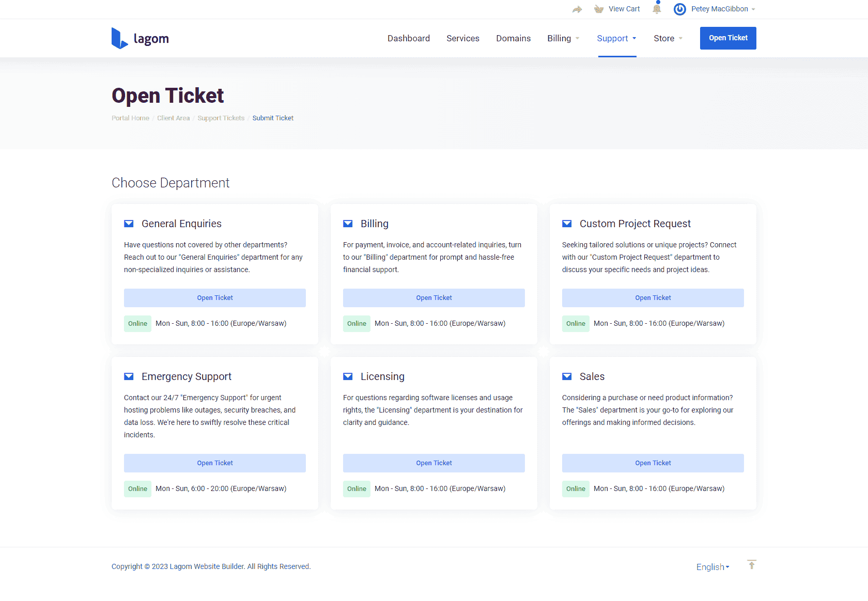Open the Store dropdown menu
Image resolution: width=868 pixels, height=601 pixels.
[x=668, y=38]
